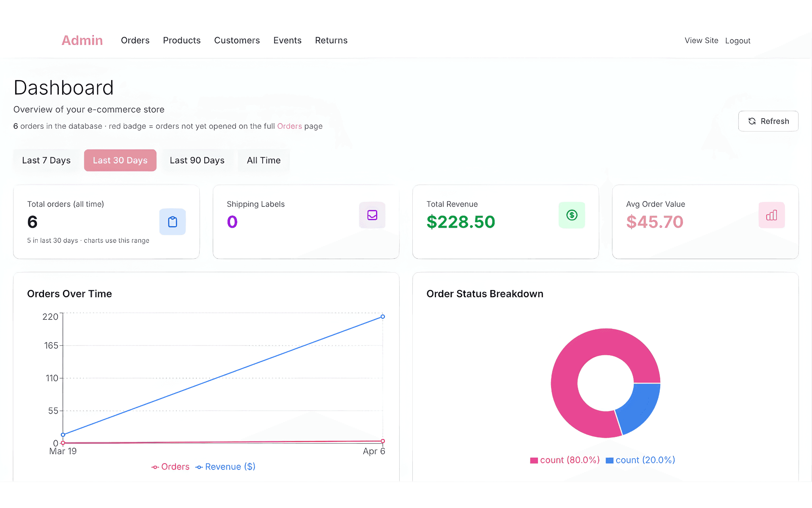Click the Revenue legend marker below the chart
The width and height of the screenshot is (812, 508).
198,467
